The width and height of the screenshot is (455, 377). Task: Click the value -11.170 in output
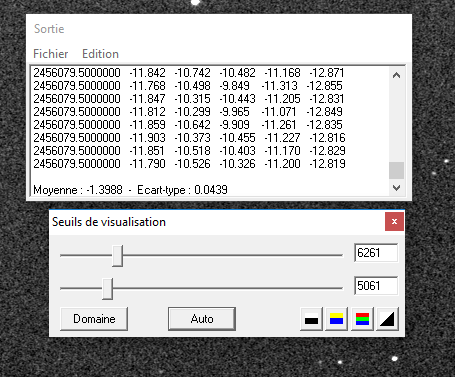pos(282,151)
